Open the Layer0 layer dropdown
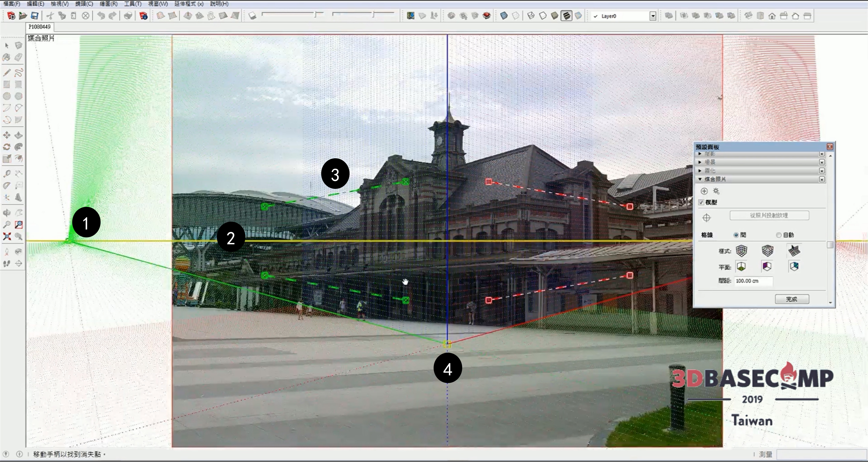This screenshot has width=868, height=462. click(x=653, y=16)
